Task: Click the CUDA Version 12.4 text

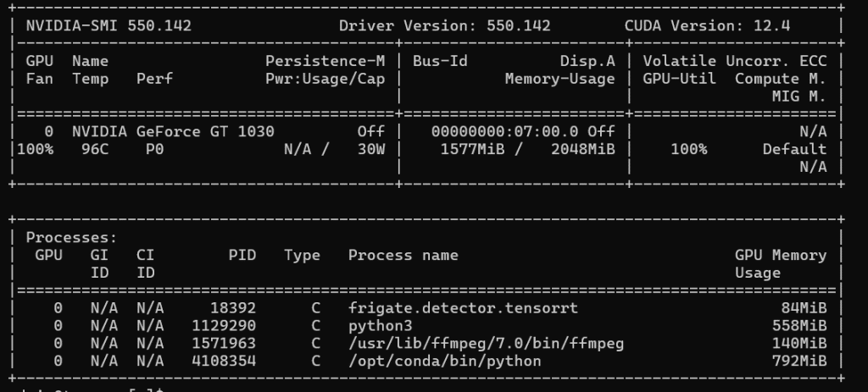Action: point(707,25)
